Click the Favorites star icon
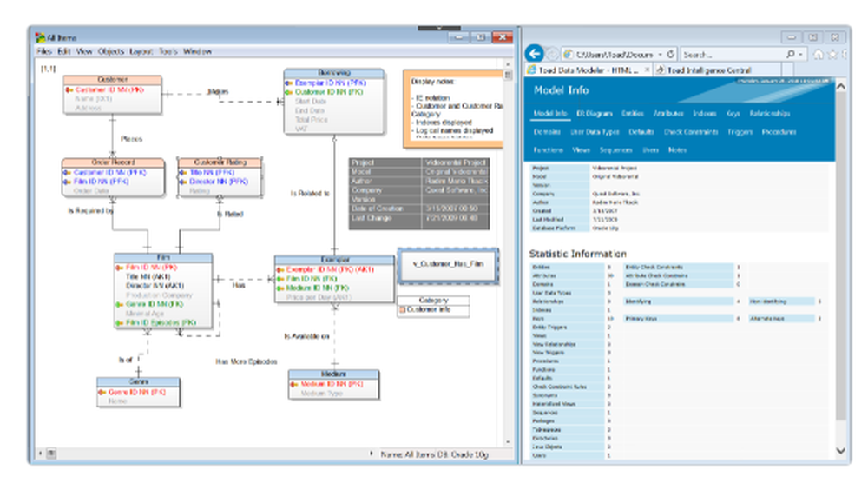 (x=832, y=55)
